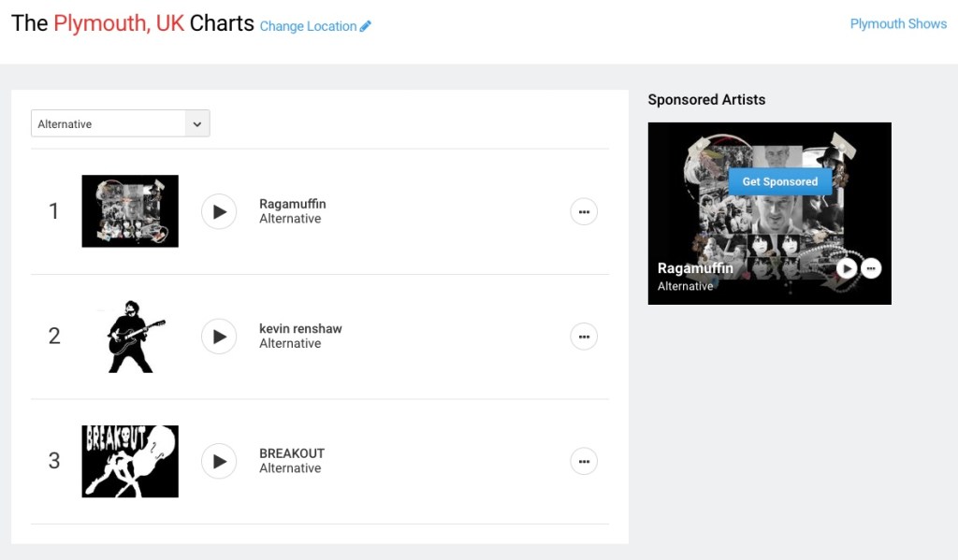The image size is (958, 560).
Task: Open the kevin renshaw artist name
Action: click(x=300, y=329)
